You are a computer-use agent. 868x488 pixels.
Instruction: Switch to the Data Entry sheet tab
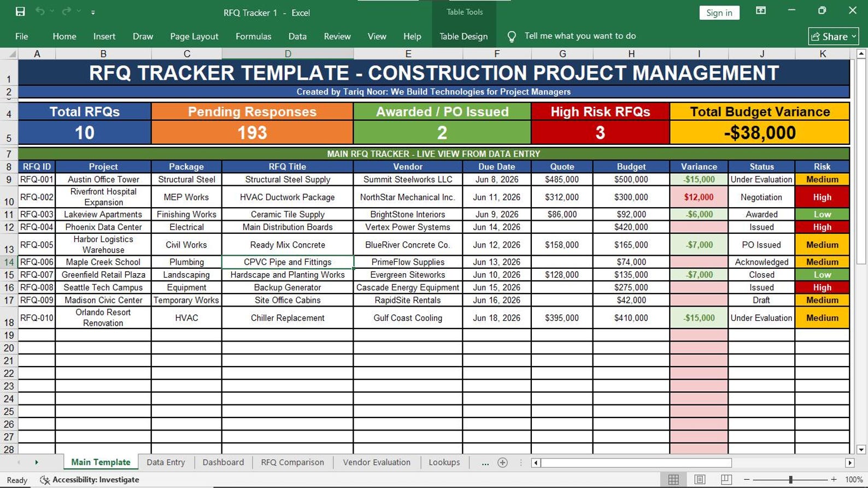(166, 462)
